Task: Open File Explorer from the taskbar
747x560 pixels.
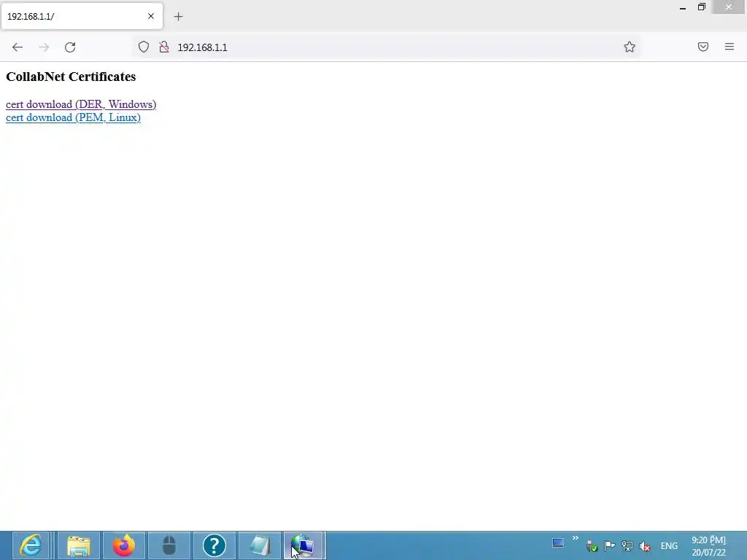Action: [x=79, y=545]
